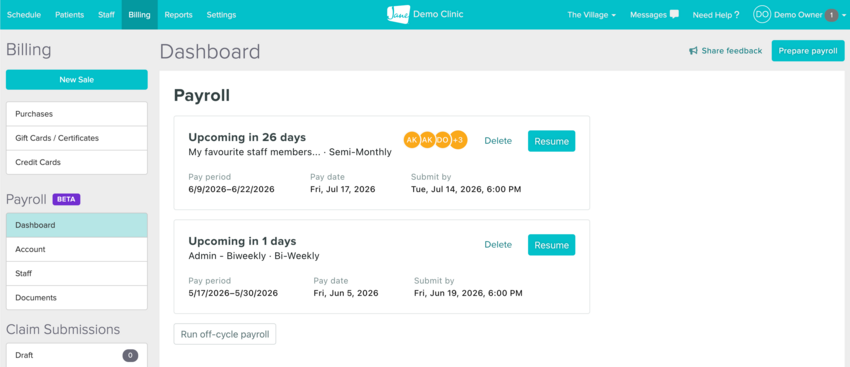Viewport: 850px width, 367px height.
Task: Click the Jane logo icon
Action: click(x=398, y=15)
